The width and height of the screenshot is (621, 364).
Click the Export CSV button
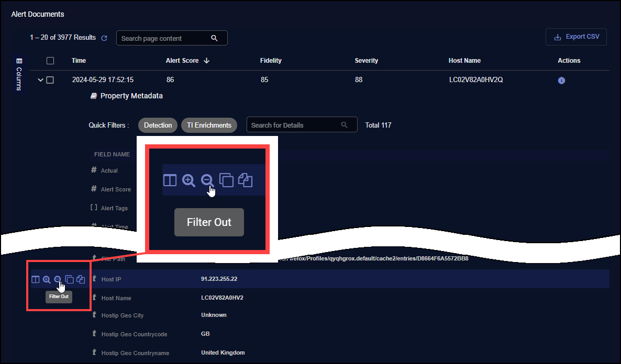pos(576,37)
